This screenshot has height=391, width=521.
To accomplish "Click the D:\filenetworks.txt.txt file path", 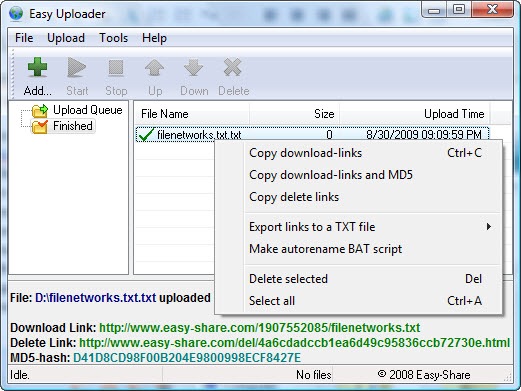I will [x=95, y=298].
